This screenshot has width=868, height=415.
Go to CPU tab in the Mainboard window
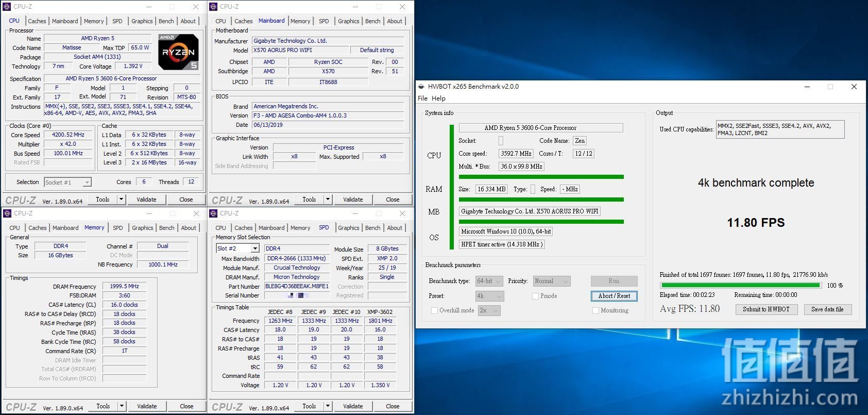point(220,21)
